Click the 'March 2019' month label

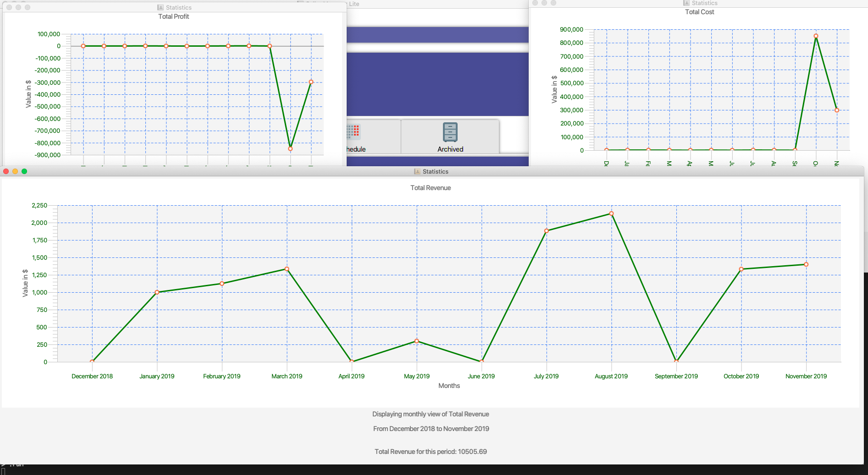(x=287, y=376)
